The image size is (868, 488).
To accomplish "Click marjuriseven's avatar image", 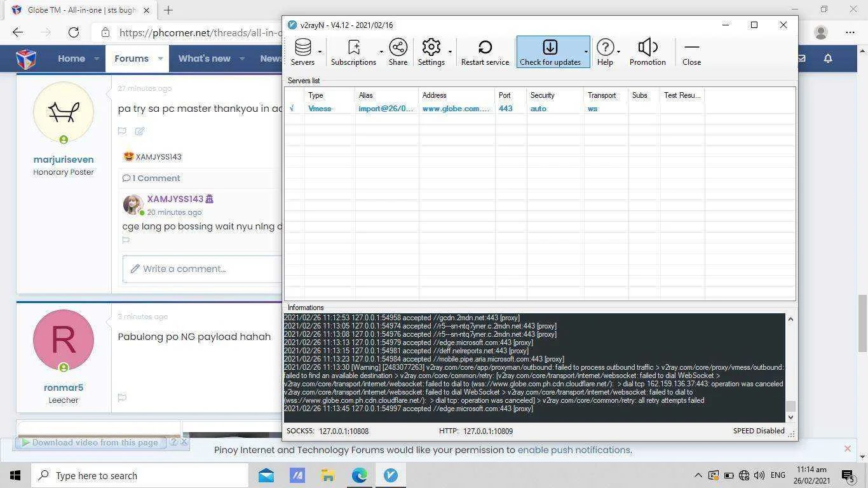I will point(63,112).
